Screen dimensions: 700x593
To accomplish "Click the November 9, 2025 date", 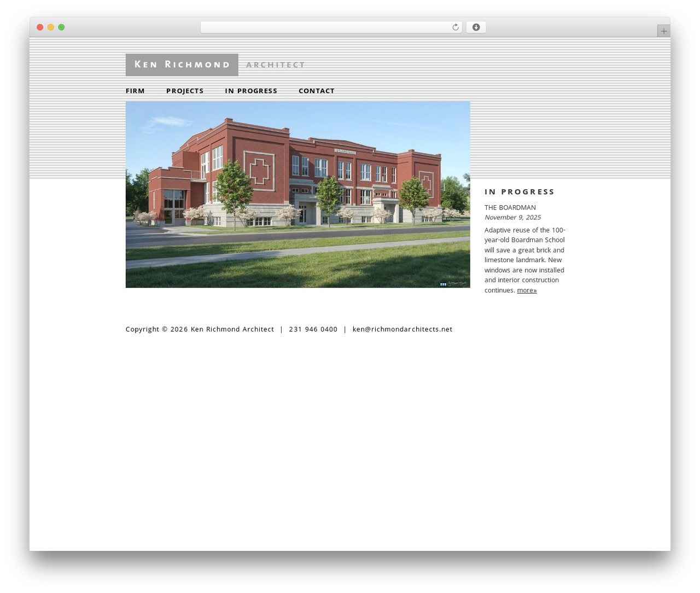I will [512, 217].
